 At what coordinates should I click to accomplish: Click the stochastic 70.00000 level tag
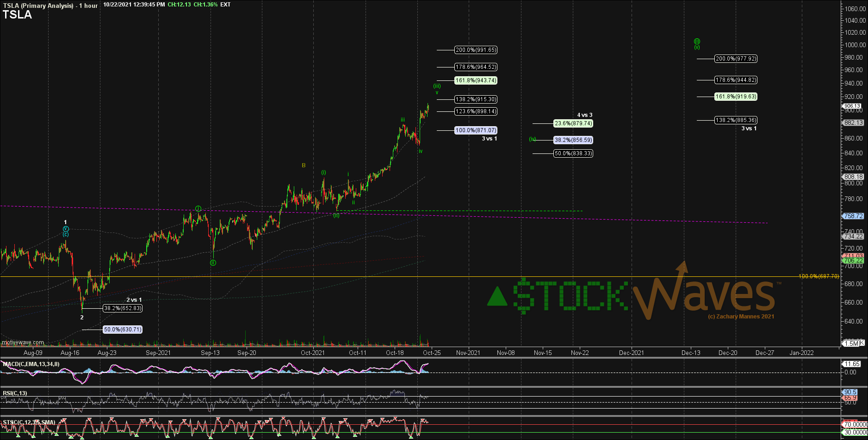(x=854, y=424)
